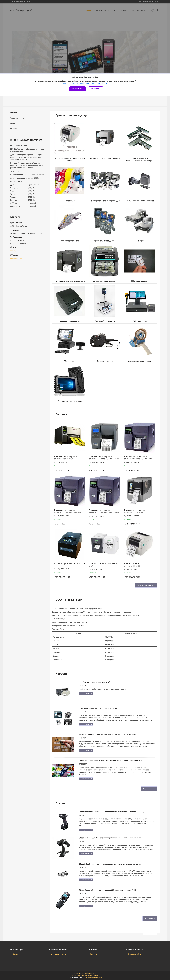Decline cookies using the Отклонить button

click(96, 89)
